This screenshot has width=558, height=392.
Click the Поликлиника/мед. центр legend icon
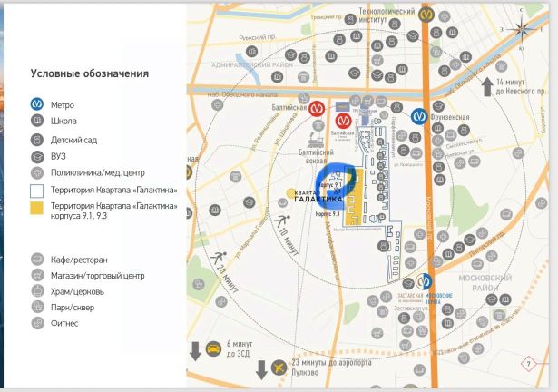(x=36, y=173)
